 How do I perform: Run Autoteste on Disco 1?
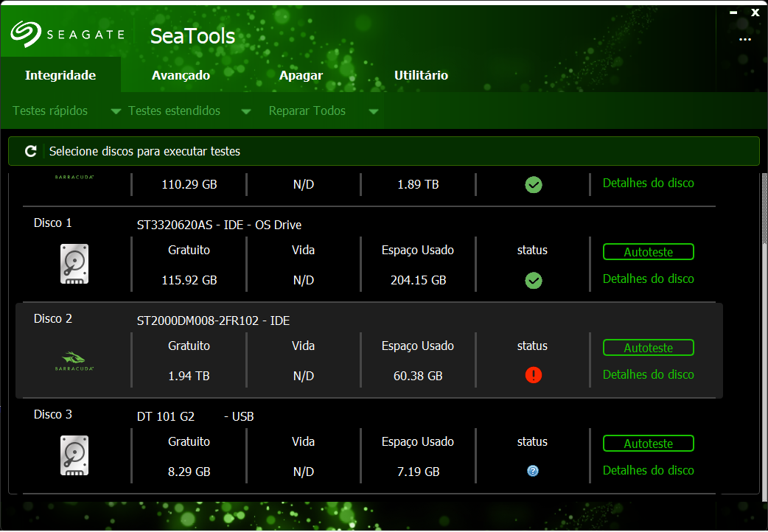click(649, 252)
